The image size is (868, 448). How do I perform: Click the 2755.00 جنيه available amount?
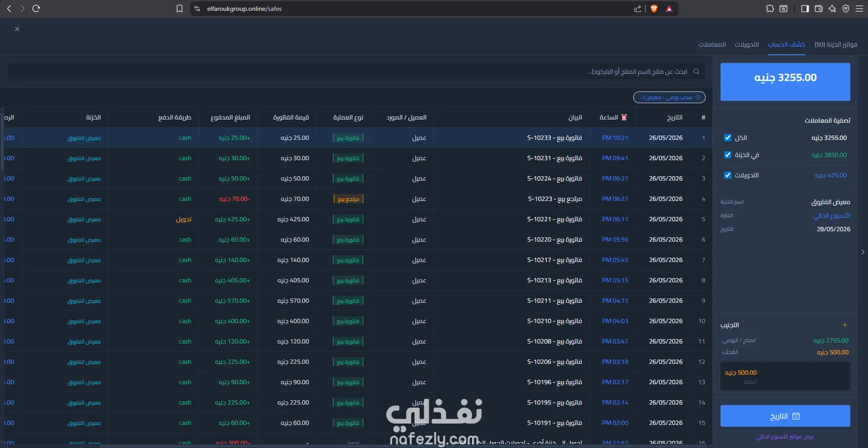(831, 340)
